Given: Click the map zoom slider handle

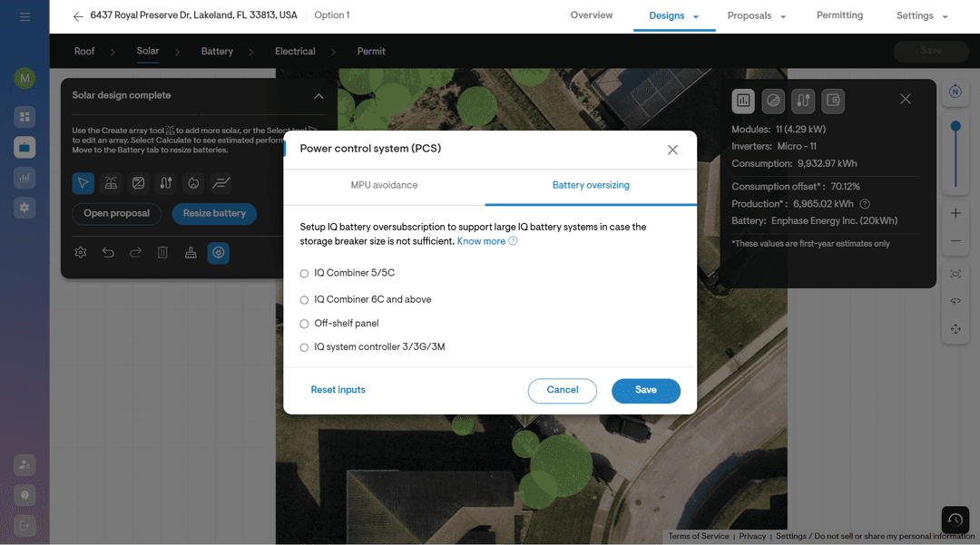Looking at the screenshot, I should (x=955, y=127).
